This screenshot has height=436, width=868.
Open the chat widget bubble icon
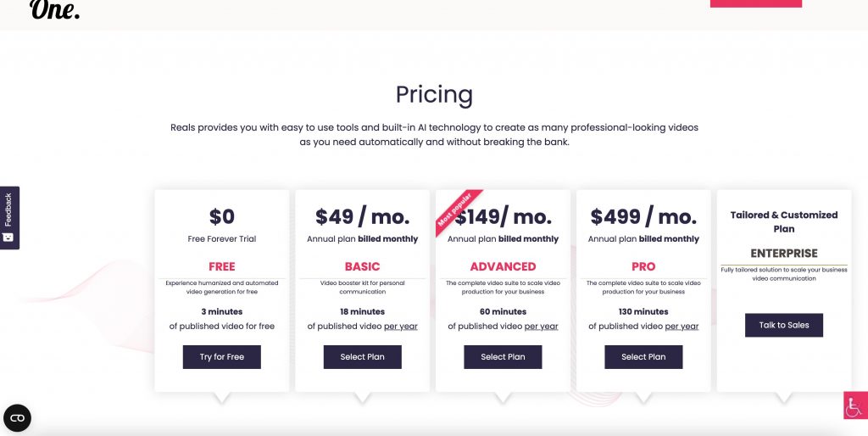click(17, 417)
